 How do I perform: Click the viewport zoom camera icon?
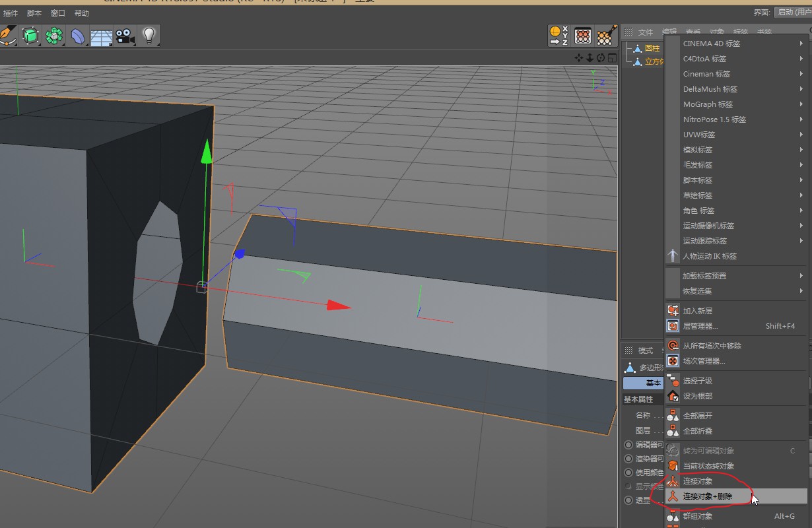pyautogui.click(x=590, y=58)
